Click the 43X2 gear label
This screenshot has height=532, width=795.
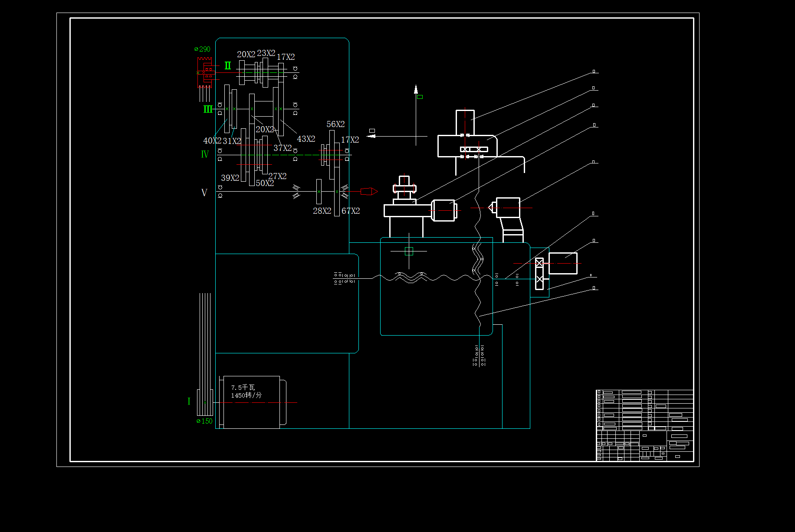tap(306, 139)
